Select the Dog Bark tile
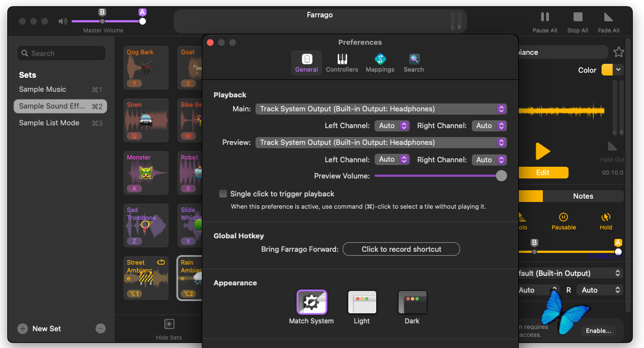This screenshot has width=644, height=348. pos(146,67)
